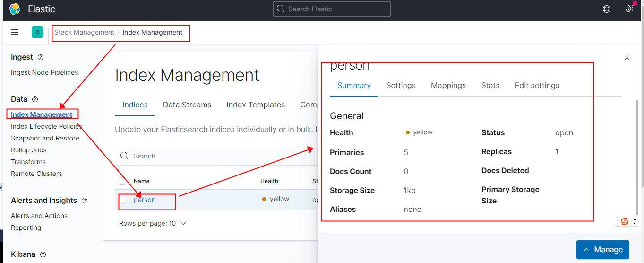The width and height of the screenshot is (644, 263).
Task: Click the magnifier icon in Search Elastic
Action: (281, 9)
